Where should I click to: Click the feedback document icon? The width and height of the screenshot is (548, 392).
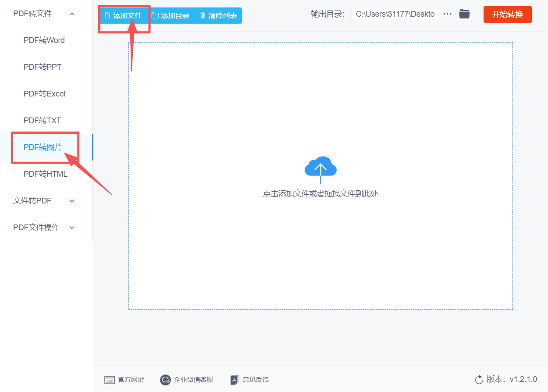[235, 380]
